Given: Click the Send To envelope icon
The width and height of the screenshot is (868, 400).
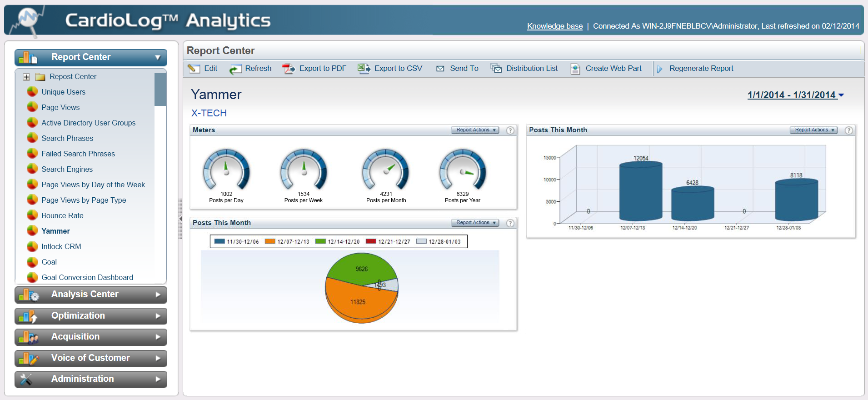Looking at the screenshot, I should pyautogui.click(x=440, y=69).
